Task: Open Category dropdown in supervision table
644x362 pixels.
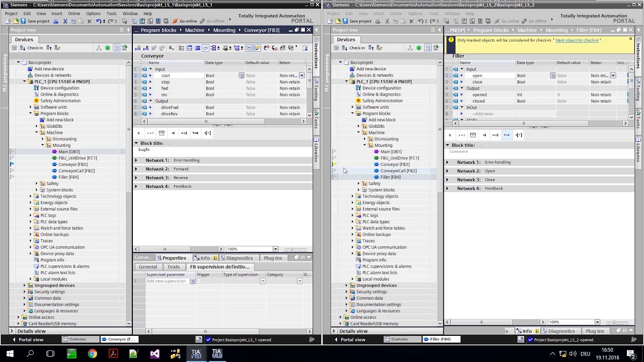Action: [x=299, y=281]
